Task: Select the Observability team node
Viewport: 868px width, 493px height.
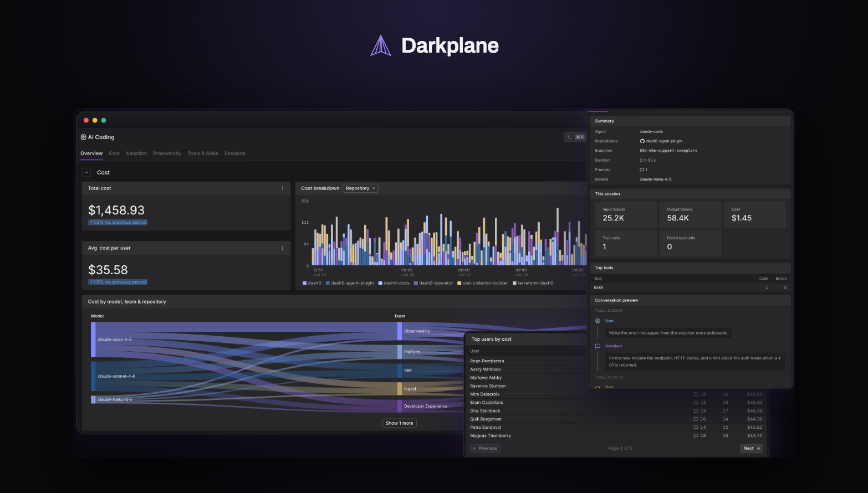Action: pyautogui.click(x=400, y=331)
